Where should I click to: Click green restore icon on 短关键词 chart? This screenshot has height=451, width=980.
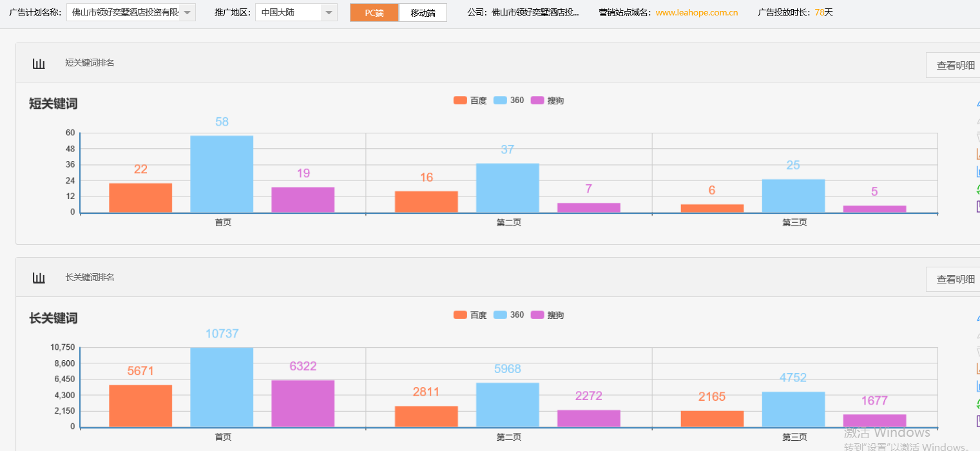pos(977,189)
